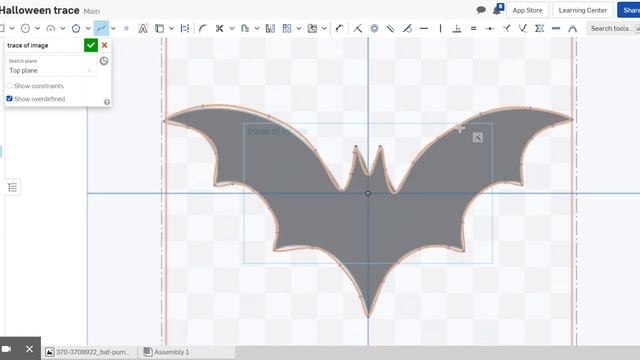The height and width of the screenshot is (360, 640).
Task: Apply the Perpendicular constraint
Action: 457,28
